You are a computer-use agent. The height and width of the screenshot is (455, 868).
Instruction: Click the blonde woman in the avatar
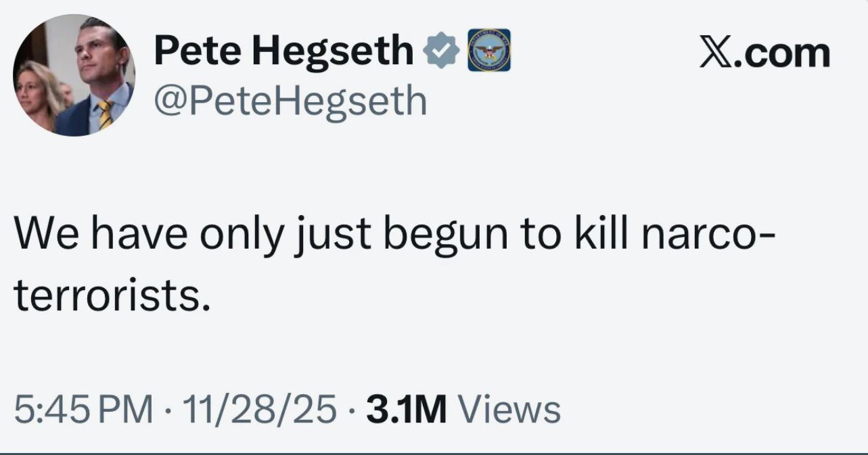(x=36, y=91)
